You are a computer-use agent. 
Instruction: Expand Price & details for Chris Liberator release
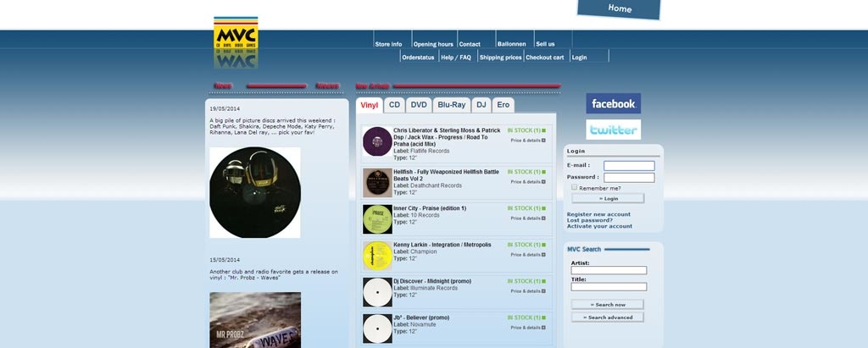pos(528,141)
